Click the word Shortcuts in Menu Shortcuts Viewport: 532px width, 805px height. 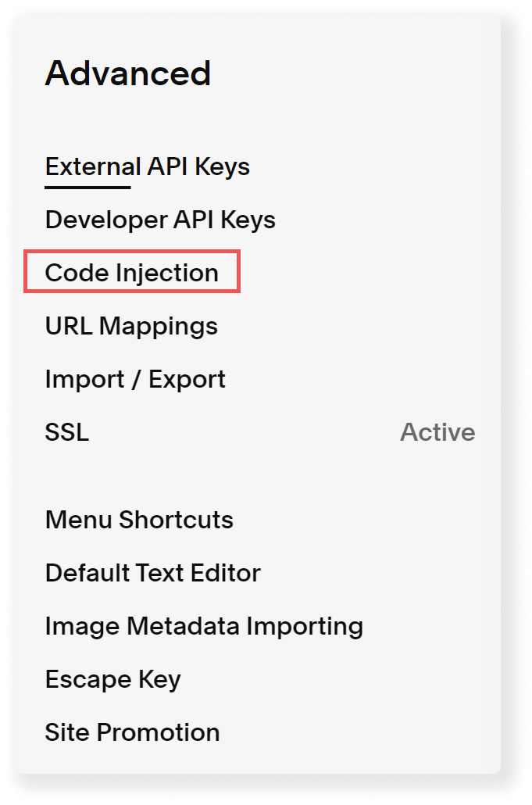(x=176, y=520)
